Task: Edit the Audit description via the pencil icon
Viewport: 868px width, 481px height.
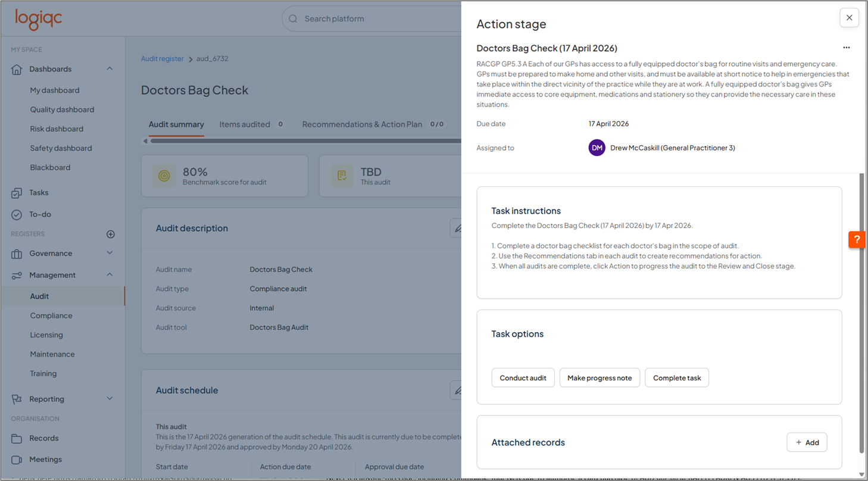Action: 459,228
